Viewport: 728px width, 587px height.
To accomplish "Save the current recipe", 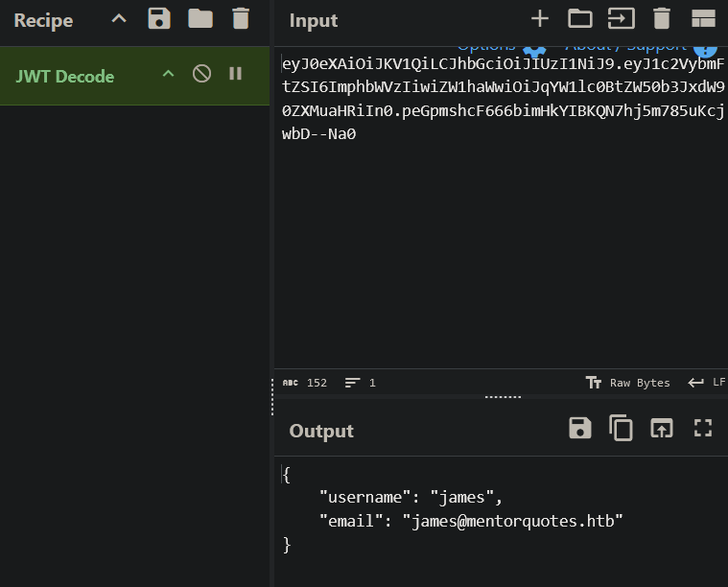I will [x=159, y=19].
